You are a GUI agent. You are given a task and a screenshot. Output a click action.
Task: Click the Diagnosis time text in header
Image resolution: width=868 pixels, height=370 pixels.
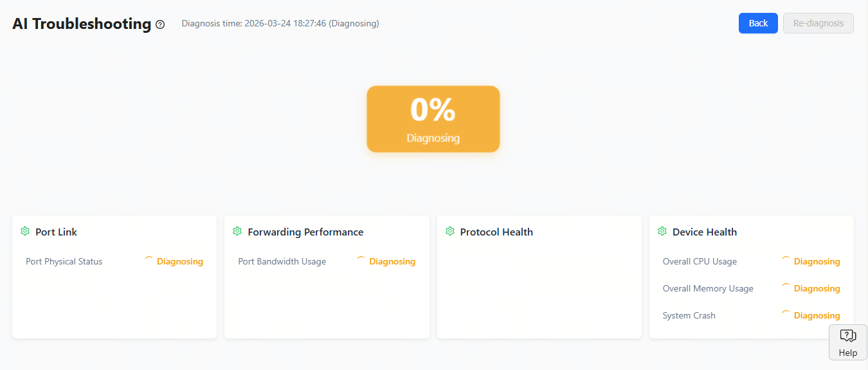coord(280,24)
